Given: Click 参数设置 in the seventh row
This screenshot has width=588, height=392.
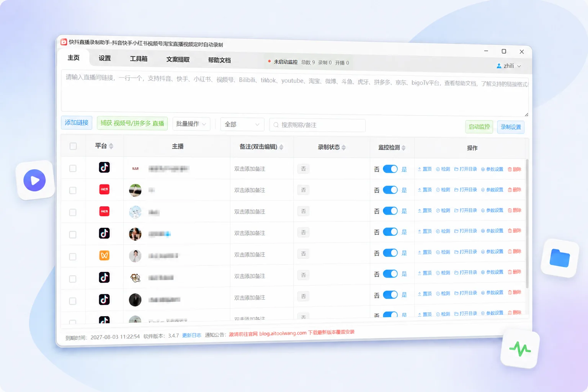Looking at the screenshot, I should [x=492, y=292].
